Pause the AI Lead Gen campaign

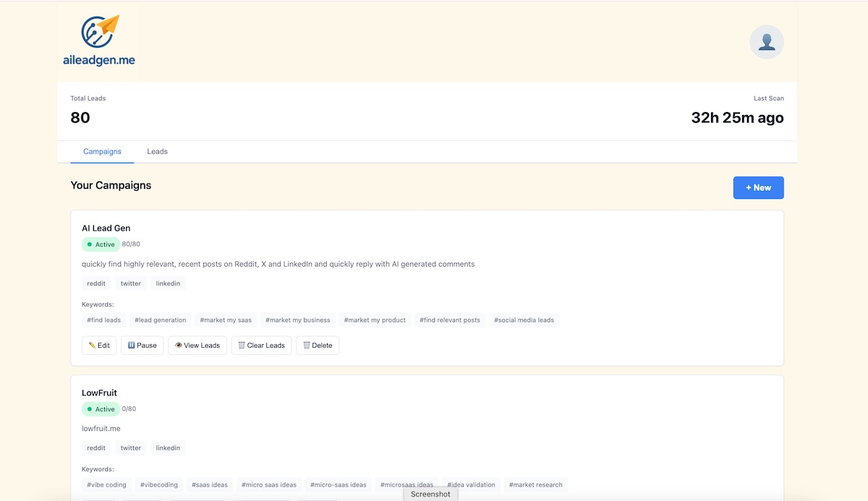[x=142, y=346]
